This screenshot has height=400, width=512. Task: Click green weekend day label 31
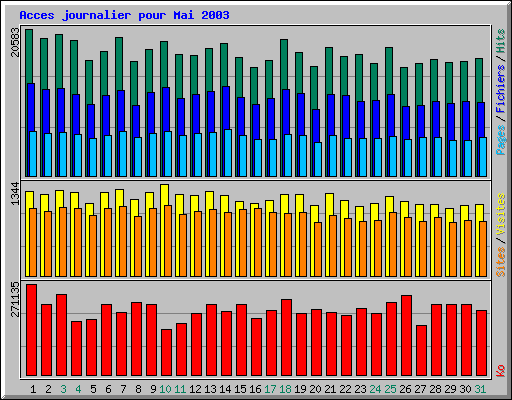point(480,389)
